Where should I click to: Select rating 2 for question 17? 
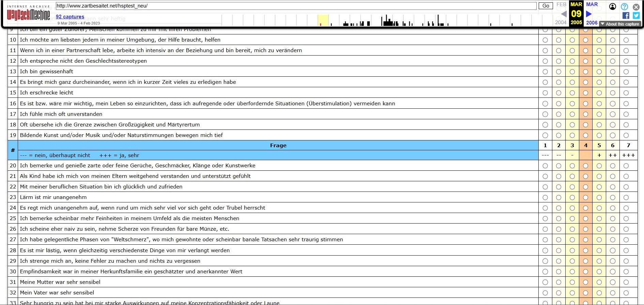point(558,114)
